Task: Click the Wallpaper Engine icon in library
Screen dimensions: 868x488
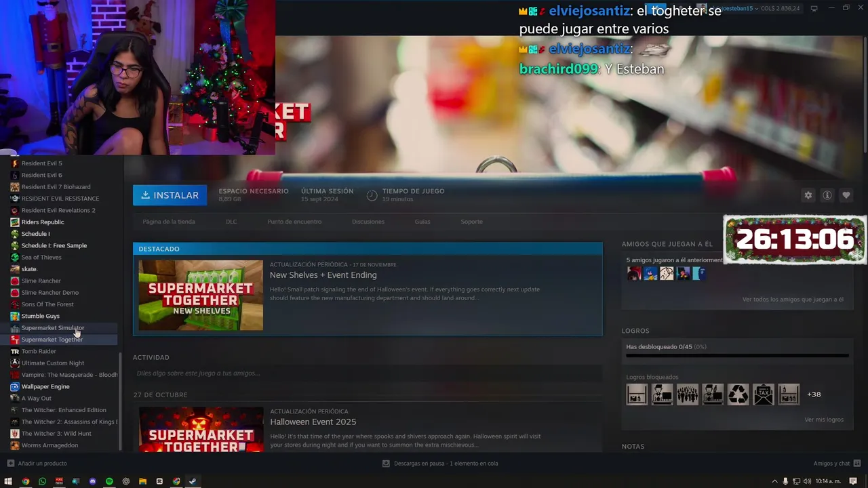Action: pos(15,386)
